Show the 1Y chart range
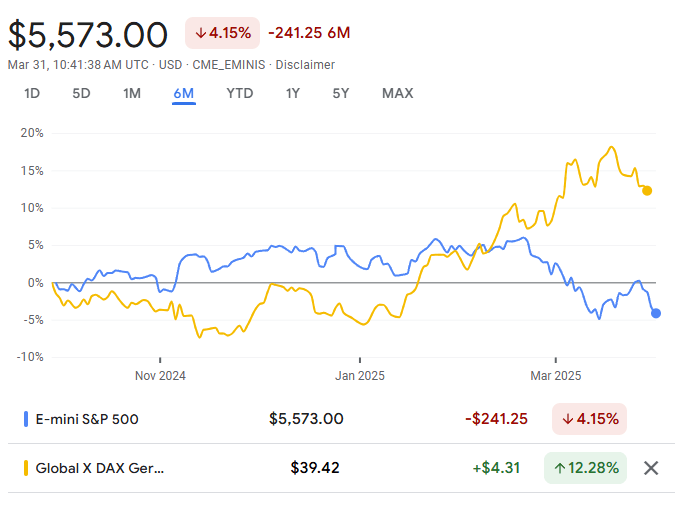Image resolution: width=695 pixels, height=506 pixels. (x=292, y=94)
